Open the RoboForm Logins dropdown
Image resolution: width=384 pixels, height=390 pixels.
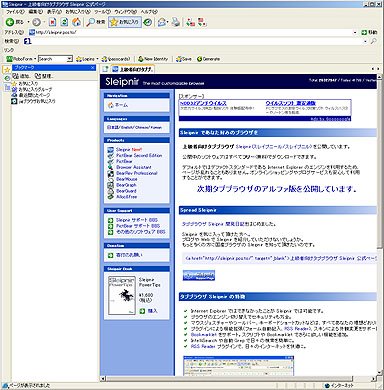pos(87,59)
